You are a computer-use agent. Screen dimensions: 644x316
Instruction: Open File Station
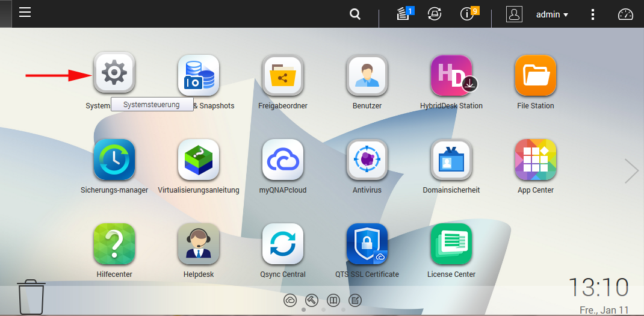pos(536,75)
